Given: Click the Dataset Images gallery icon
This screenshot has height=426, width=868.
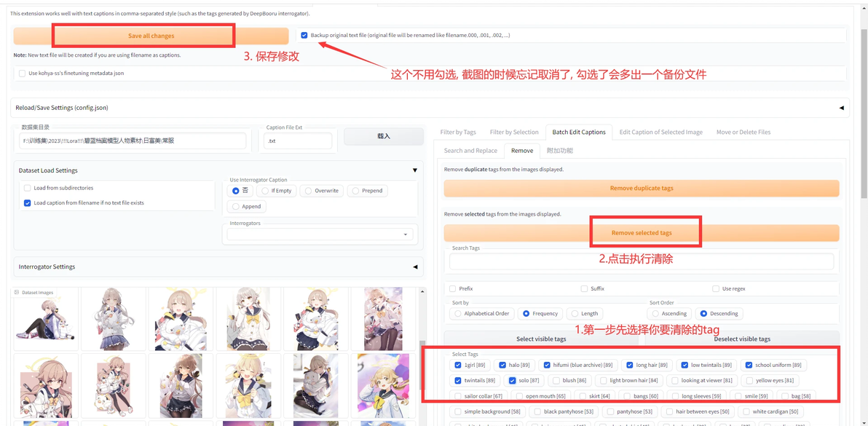Looking at the screenshot, I should [x=17, y=292].
